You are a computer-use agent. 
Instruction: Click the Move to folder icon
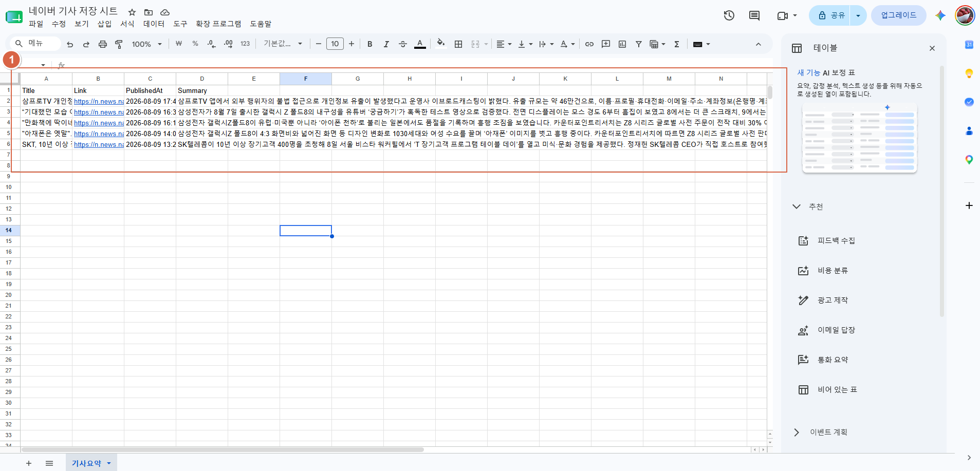pyautogui.click(x=149, y=12)
